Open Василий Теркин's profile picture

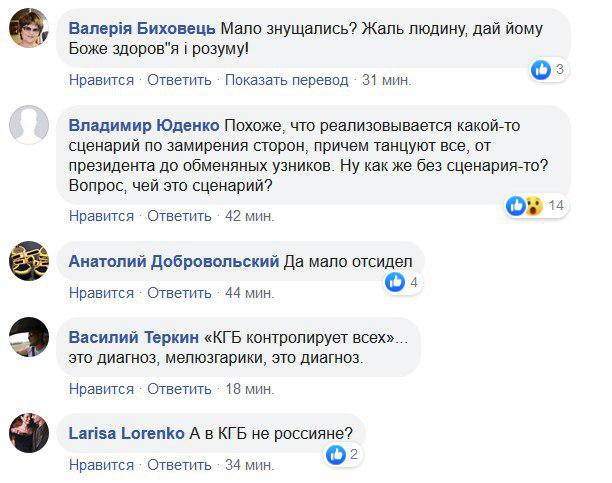(29, 336)
